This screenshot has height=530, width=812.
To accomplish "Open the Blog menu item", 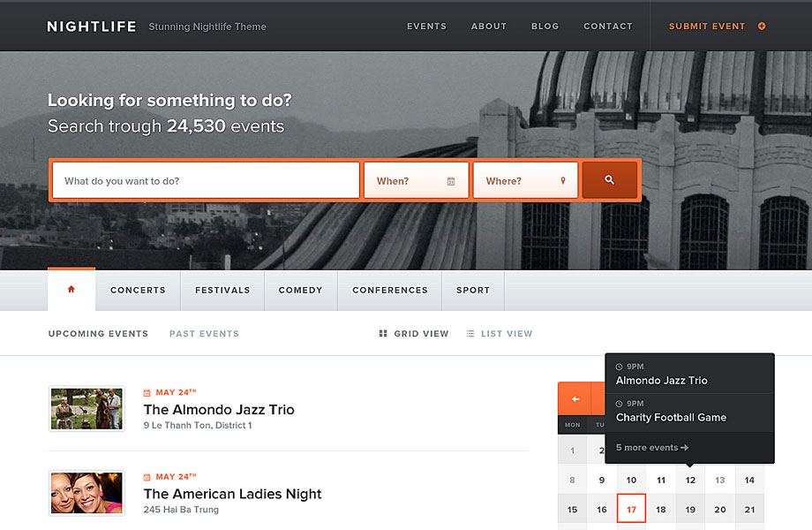I will point(545,26).
